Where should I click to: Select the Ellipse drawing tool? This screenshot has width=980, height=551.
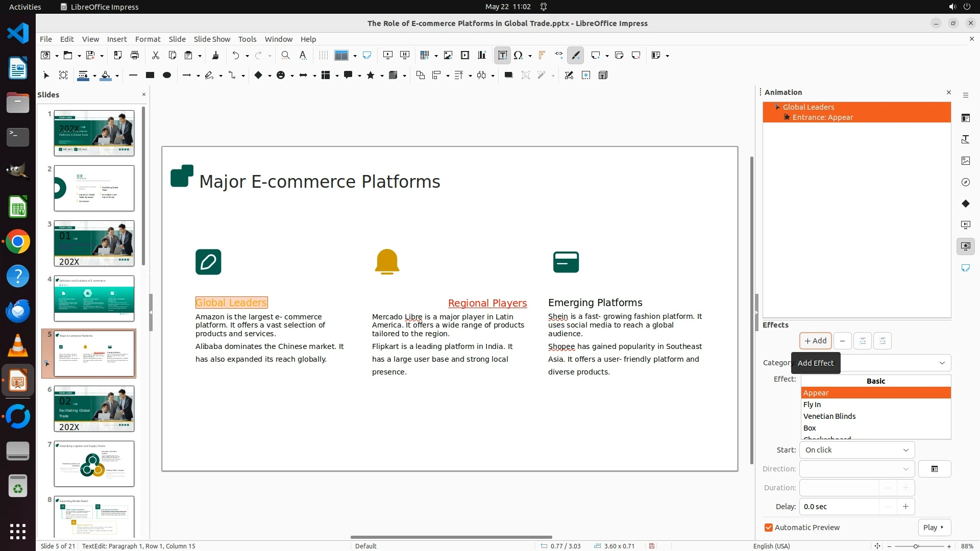click(x=166, y=75)
